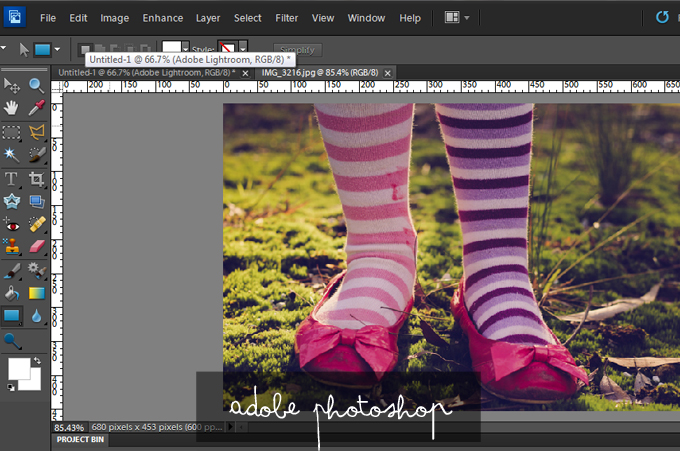Open the Arrange Documents layout icon
This screenshot has width=680, height=451.
point(452,17)
